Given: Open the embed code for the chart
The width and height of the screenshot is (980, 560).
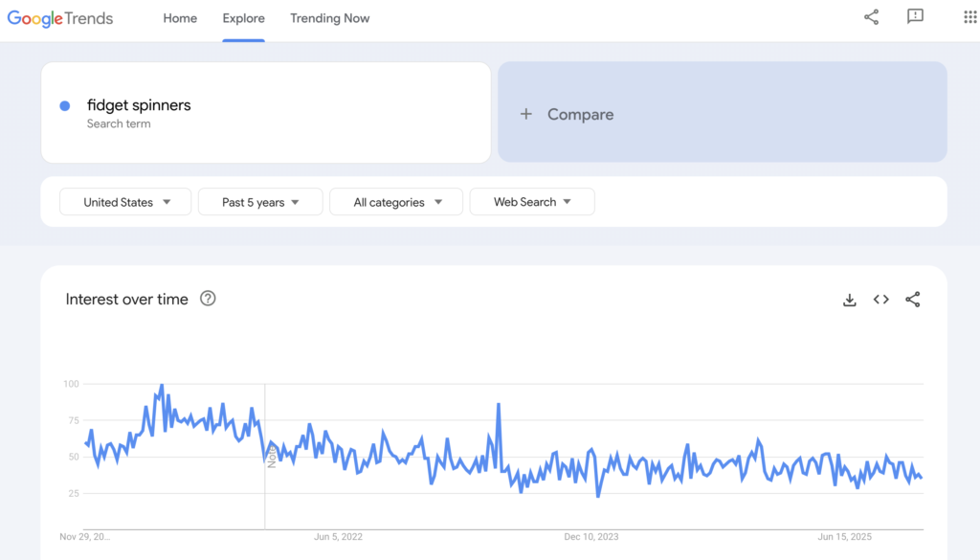Looking at the screenshot, I should click(x=881, y=300).
